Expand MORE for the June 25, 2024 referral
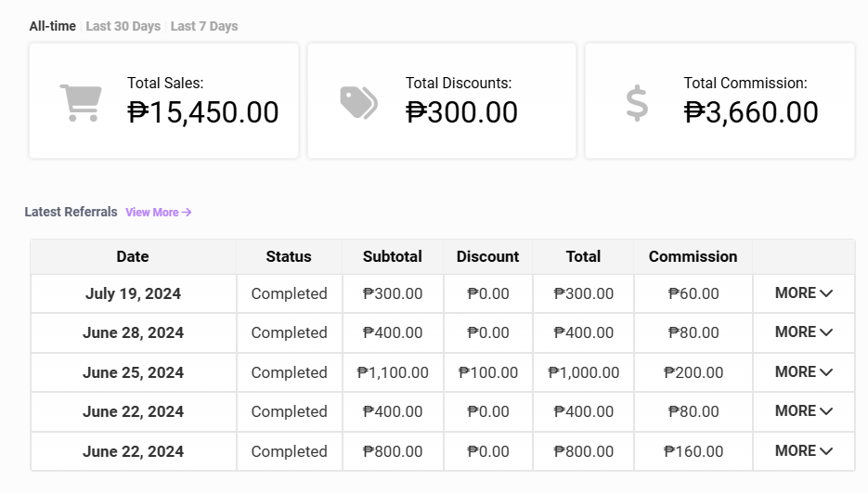This screenshot has width=868, height=494. pyautogui.click(x=804, y=372)
